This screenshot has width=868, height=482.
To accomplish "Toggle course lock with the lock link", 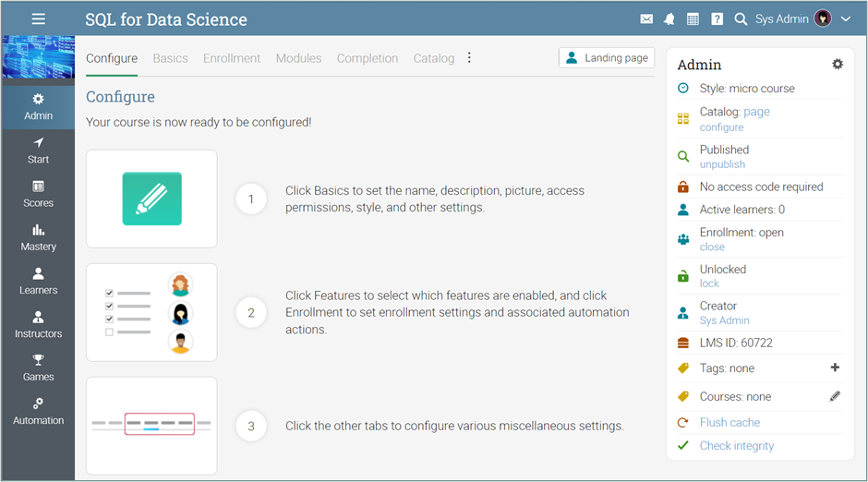I will 709,283.
